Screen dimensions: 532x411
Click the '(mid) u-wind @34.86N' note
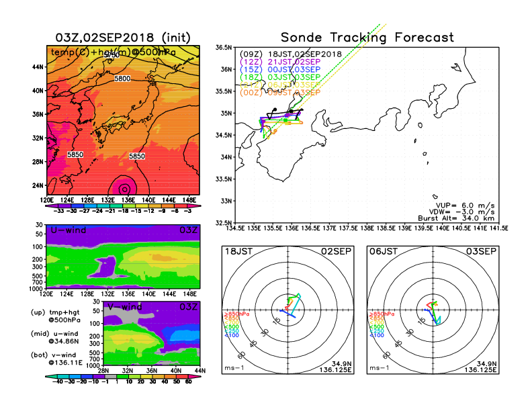[x=54, y=337]
